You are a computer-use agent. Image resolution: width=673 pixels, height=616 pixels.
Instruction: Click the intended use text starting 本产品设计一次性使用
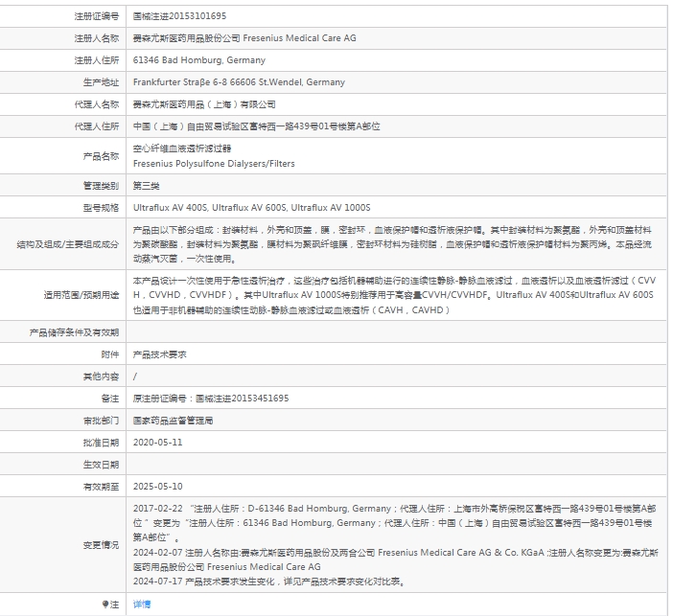click(394, 295)
